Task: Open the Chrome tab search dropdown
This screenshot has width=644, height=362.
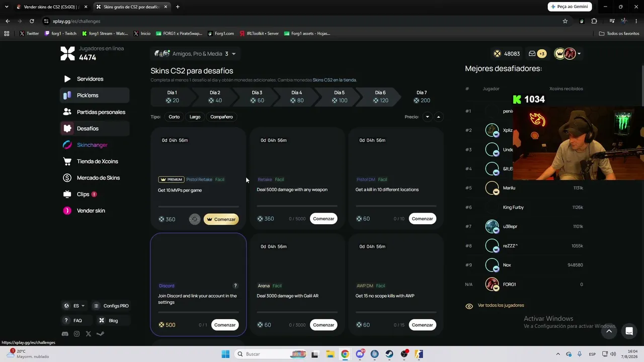Action: click(x=7, y=7)
